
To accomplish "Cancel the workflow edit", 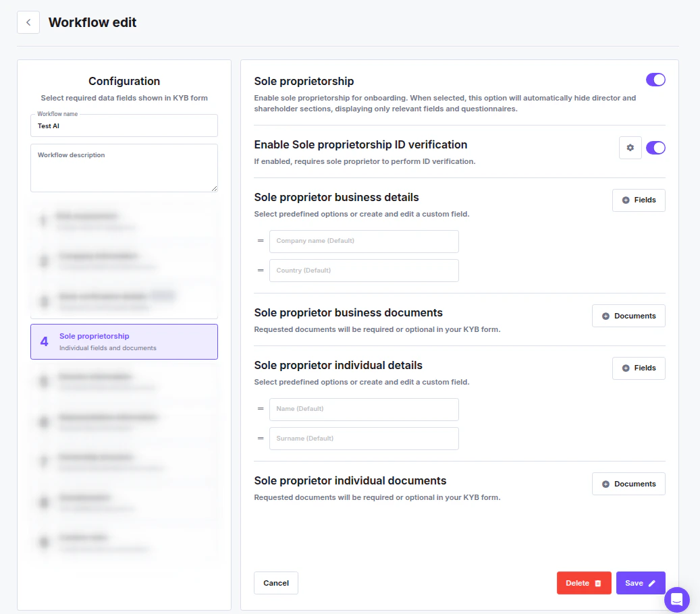I will 276,583.
